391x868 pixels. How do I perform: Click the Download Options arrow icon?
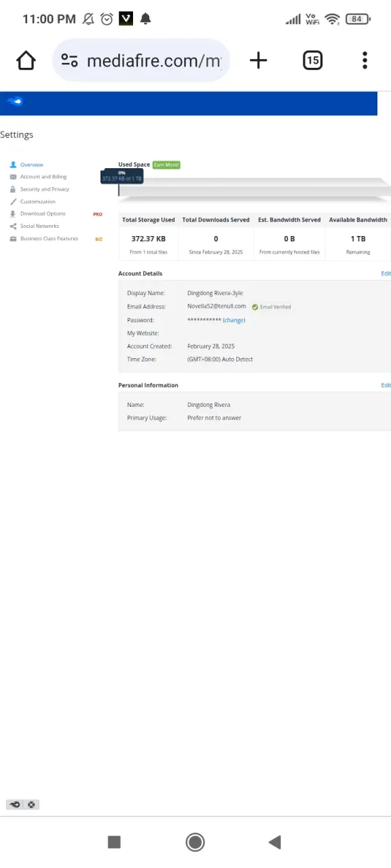coord(13,214)
